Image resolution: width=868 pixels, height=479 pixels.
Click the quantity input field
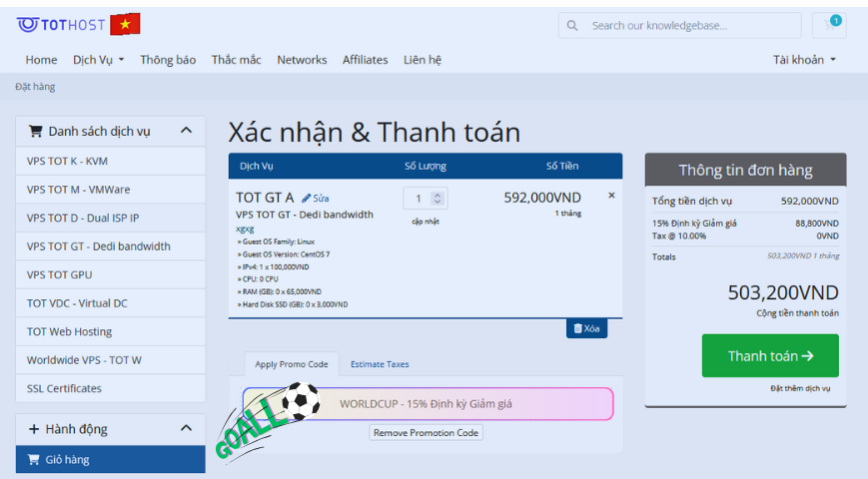(426, 199)
